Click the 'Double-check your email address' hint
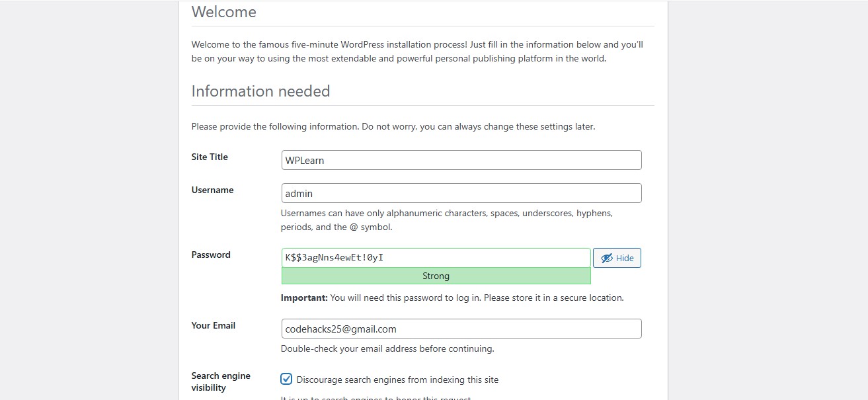The image size is (868, 400). [x=387, y=348]
